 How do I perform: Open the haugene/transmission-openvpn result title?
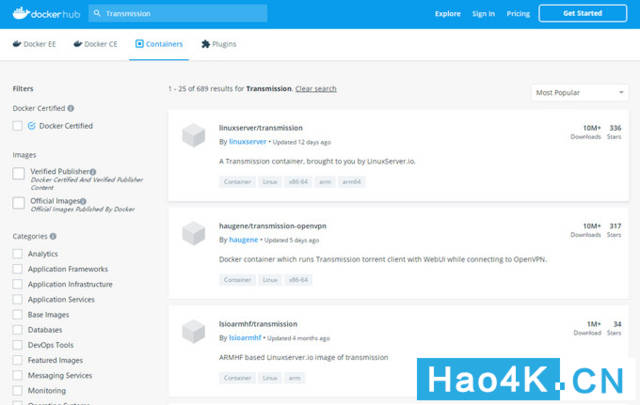click(x=273, y=226)
